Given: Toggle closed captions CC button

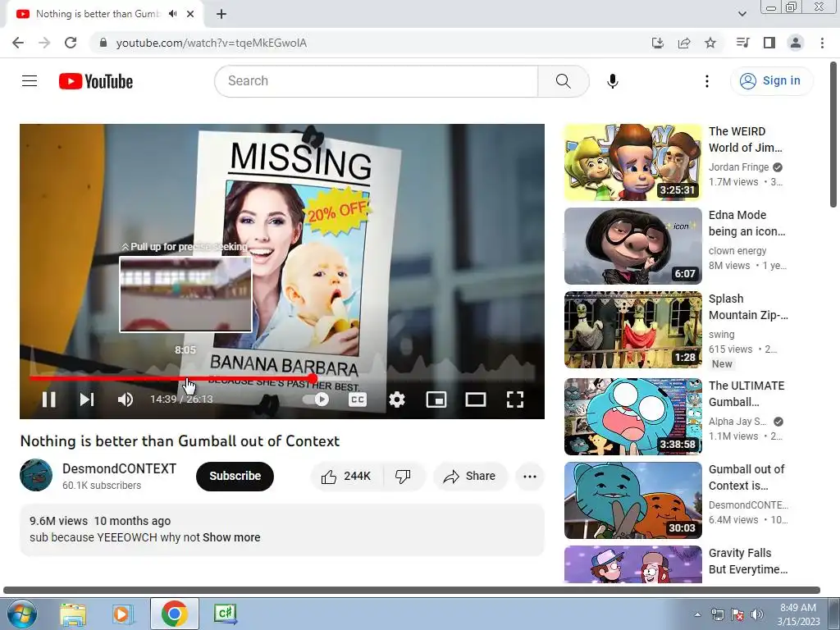Looking at the screenshot, I should pyautogui.click(x=358, y=399).
